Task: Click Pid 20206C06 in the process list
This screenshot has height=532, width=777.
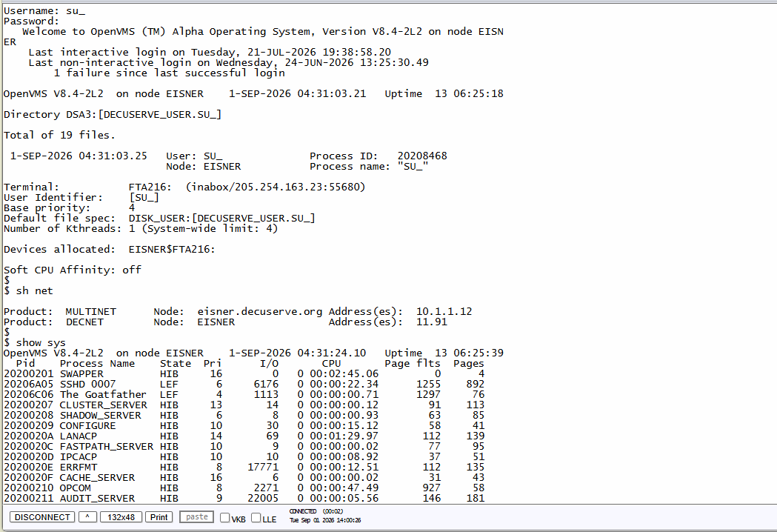Action: tap(28, 395)
